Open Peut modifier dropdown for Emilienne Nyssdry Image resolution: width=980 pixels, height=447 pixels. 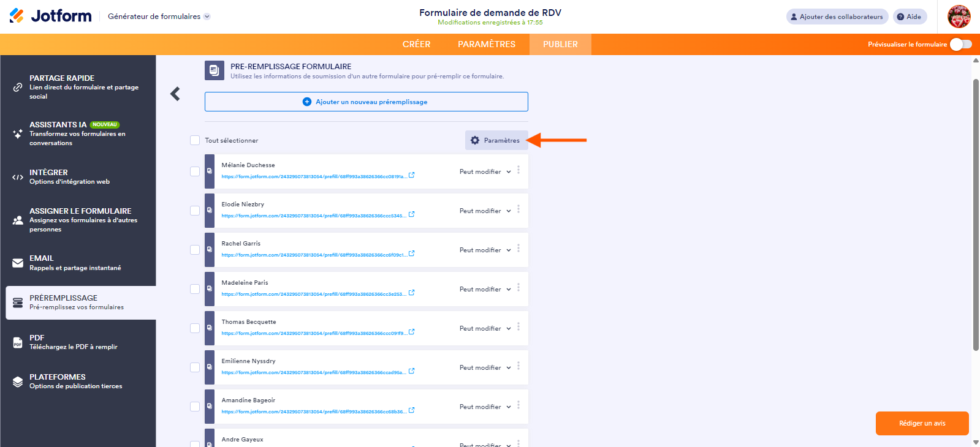485,367
